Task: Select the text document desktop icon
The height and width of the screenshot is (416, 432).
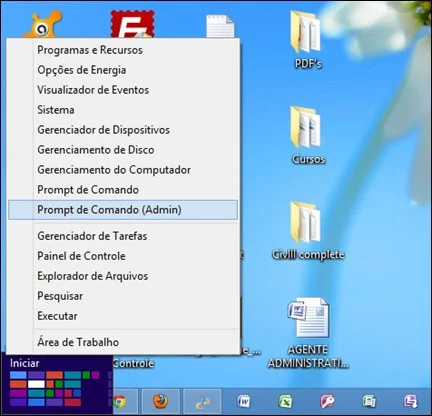Action: [220, 26]
